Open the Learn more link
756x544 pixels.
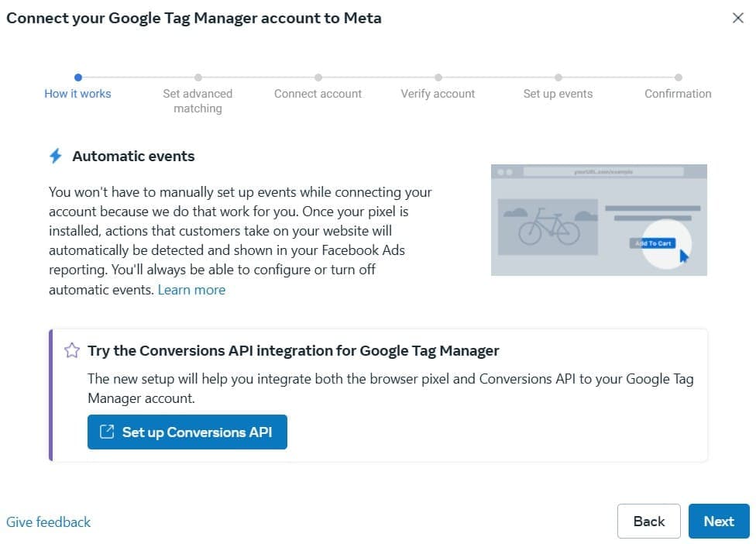191,290
